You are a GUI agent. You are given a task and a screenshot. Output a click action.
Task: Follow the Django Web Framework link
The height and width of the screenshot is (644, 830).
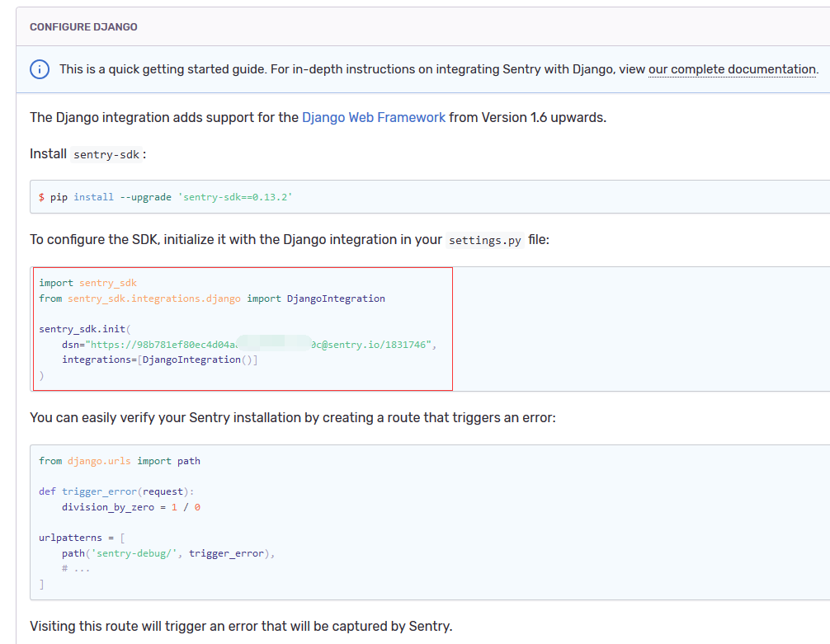(x=374, y=117)
